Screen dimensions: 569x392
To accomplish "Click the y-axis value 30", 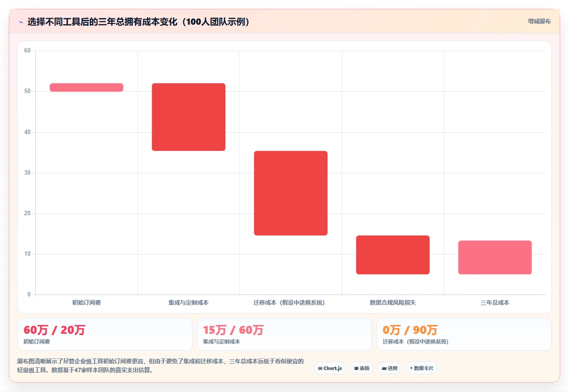I will (x=27, y=172).
